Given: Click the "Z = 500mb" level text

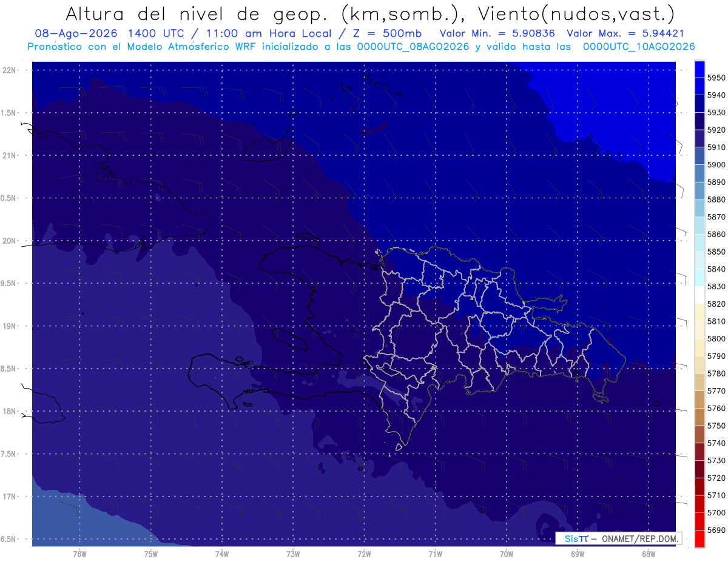Looking at the screenshot, I should [387, 33].
